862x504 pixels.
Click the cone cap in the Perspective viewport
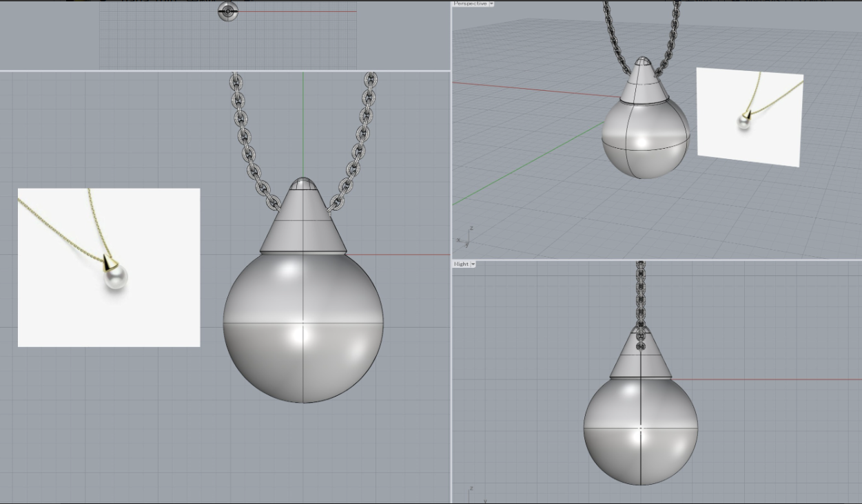[642, 83]
